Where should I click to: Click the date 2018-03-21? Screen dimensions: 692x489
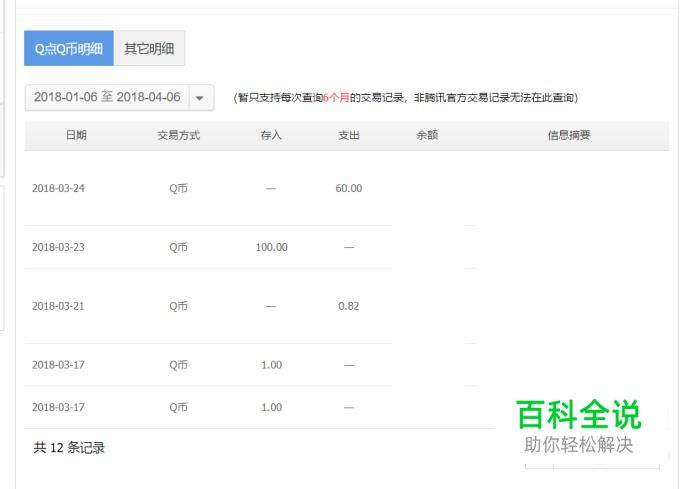(x=58, y=306)
